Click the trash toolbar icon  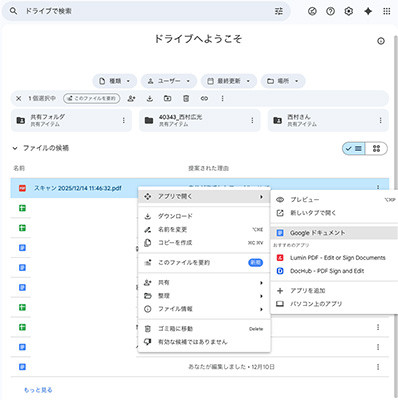186,98
